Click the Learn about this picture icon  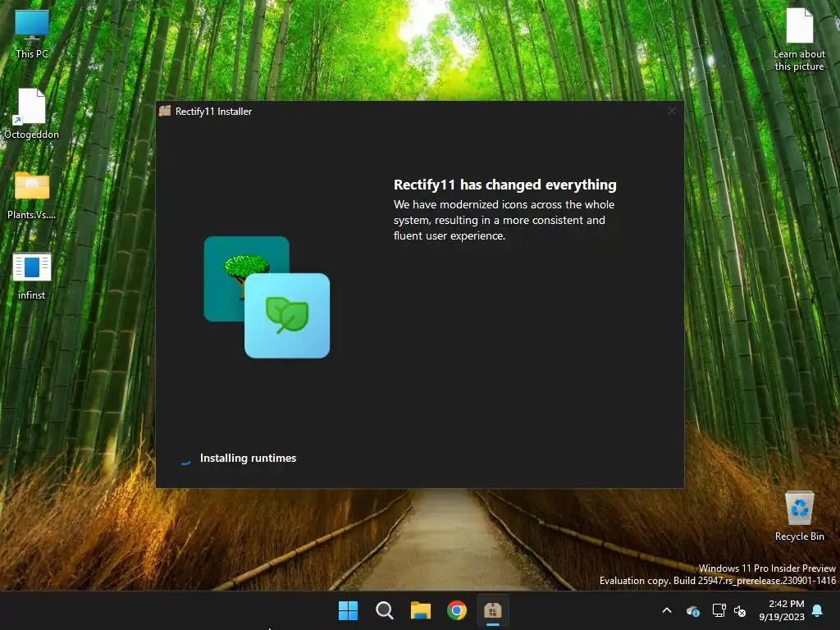[799, 39]
